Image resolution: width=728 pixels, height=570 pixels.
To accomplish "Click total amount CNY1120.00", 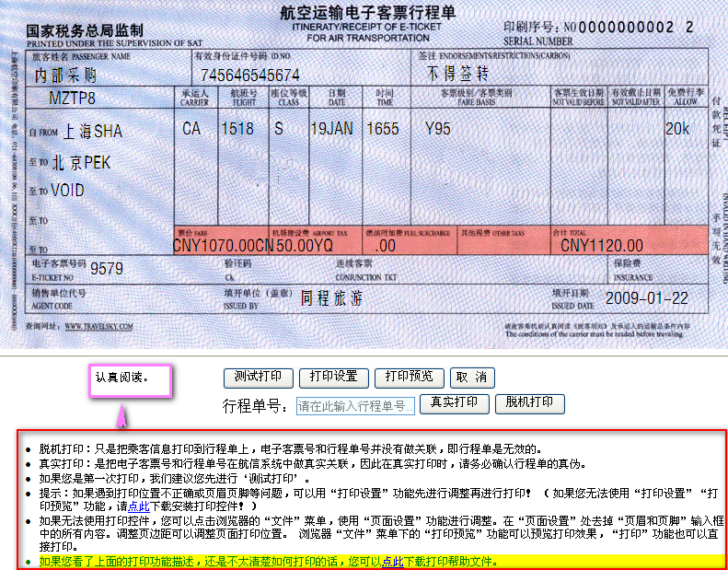I will [602, 245].
